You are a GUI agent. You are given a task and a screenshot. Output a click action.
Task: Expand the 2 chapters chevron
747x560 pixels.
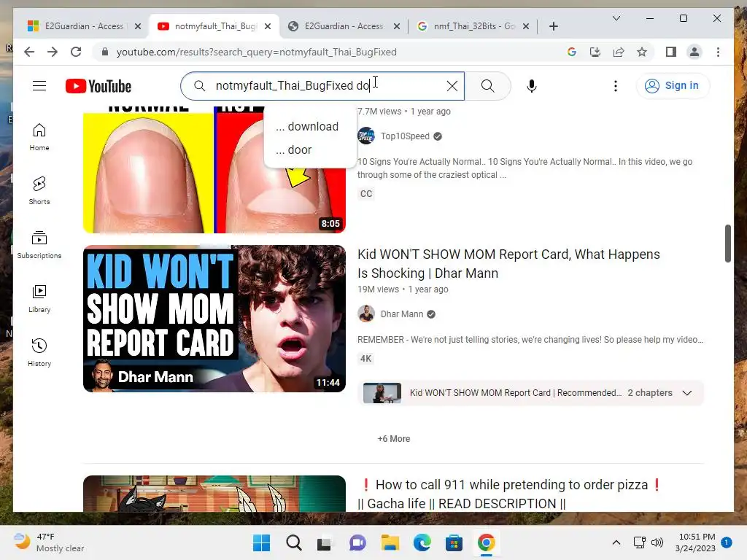pyautogui.click(x=686, y=393)
